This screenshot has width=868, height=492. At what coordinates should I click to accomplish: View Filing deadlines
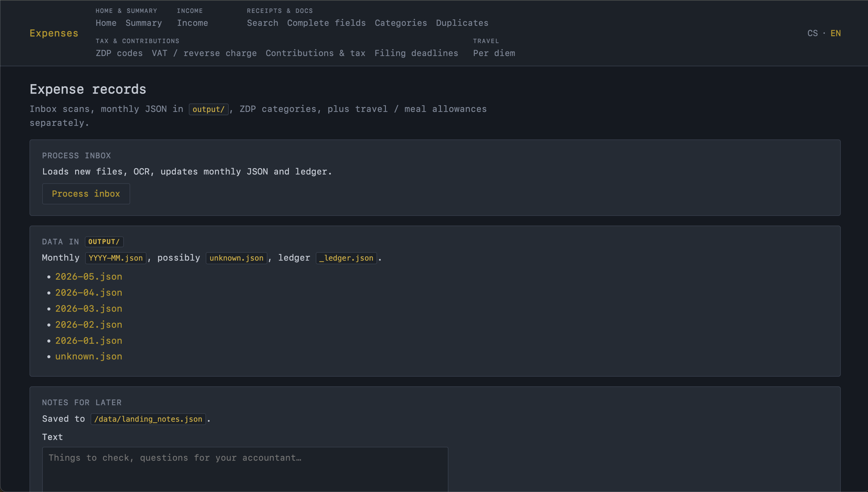[x=416, y=53]
